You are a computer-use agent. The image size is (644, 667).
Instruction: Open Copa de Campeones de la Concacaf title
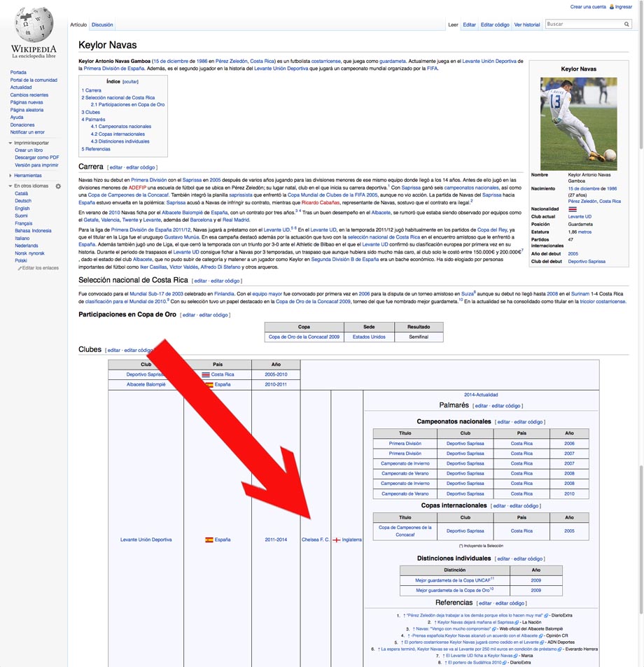(405, 531)
